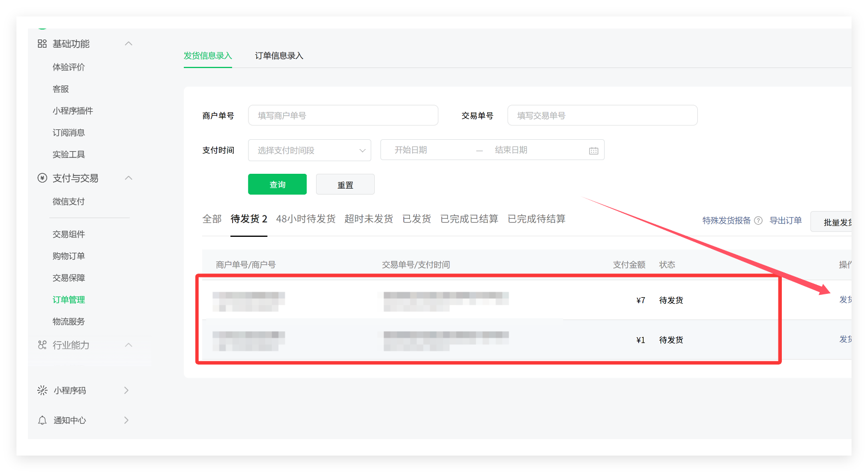Click the 支付金额 column header
Image resolution: width=868 pixels, height=472 pixels.
(x=629, y=265)
